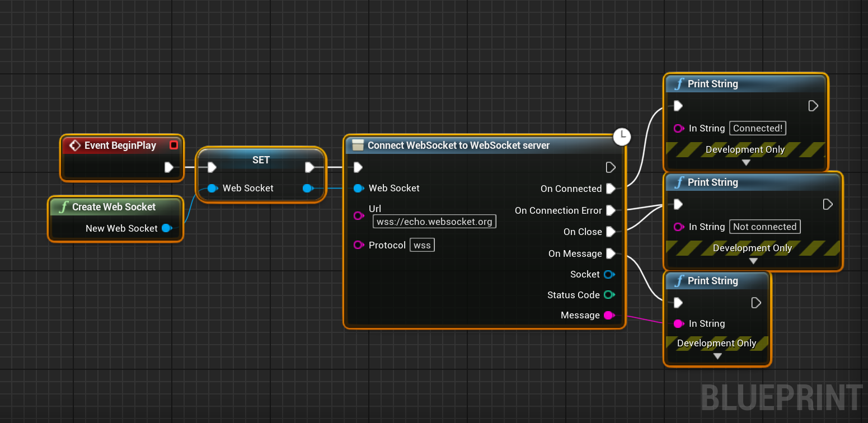This screenshot has height=423, width=868.
Task: Expand the bottom Print String advanced options arrow
Action: click(x=717, y=356)
